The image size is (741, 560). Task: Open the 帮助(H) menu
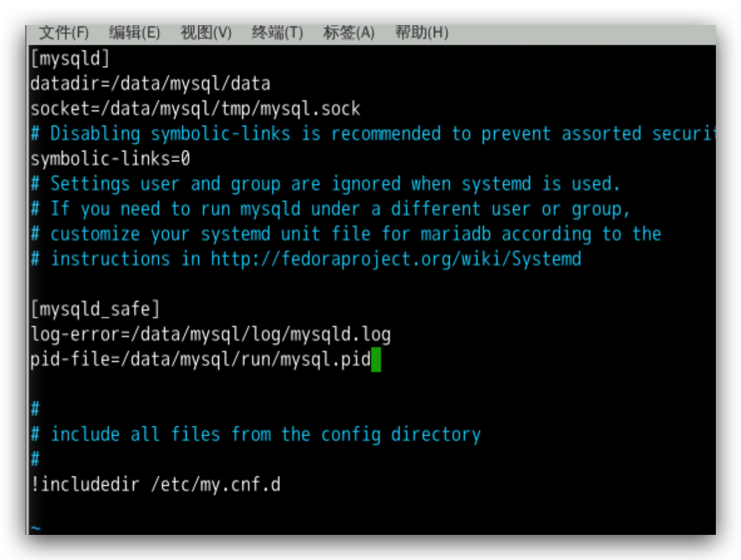click(421, 33)
